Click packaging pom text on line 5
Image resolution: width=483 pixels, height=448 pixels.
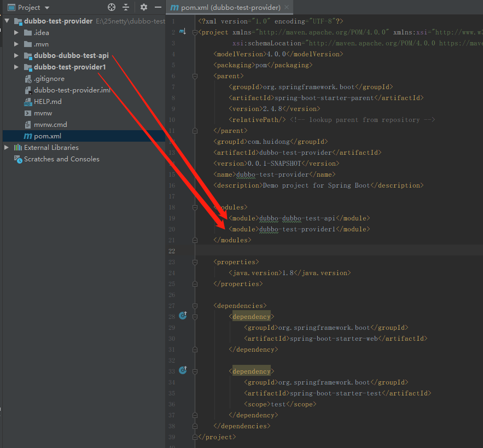click(x=261, y=65)
